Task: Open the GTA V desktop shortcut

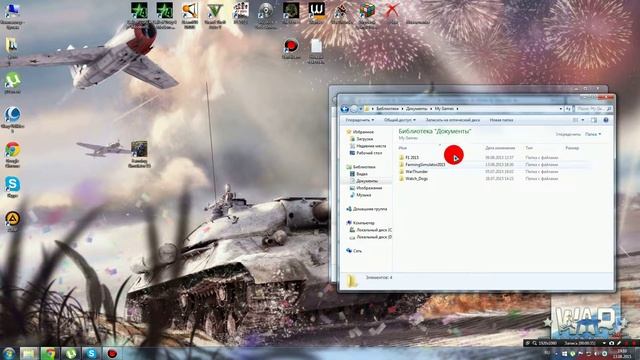Action: pyautogui.click(x=215, y=15)
